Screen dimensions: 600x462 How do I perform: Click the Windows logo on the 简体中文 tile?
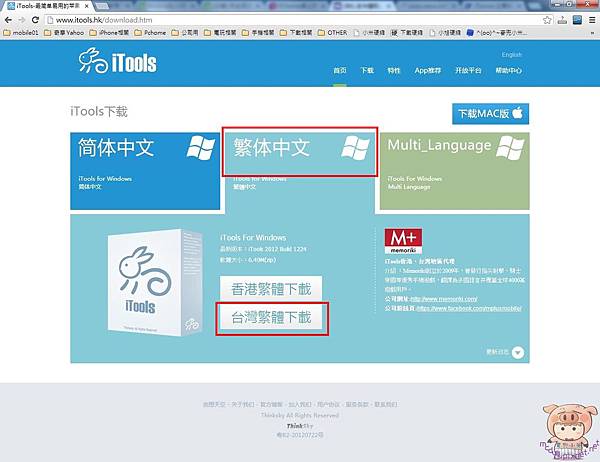pos(201,148)
